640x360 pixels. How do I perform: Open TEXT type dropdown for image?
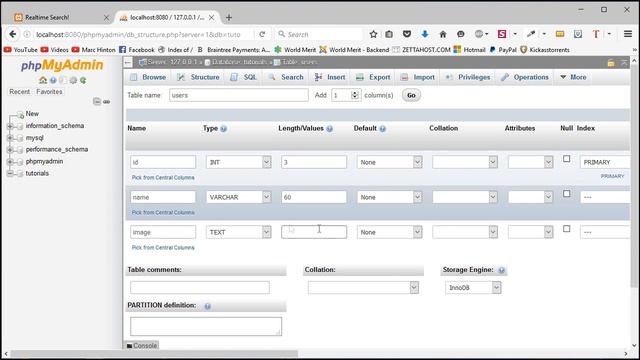[x=239, y=233]
